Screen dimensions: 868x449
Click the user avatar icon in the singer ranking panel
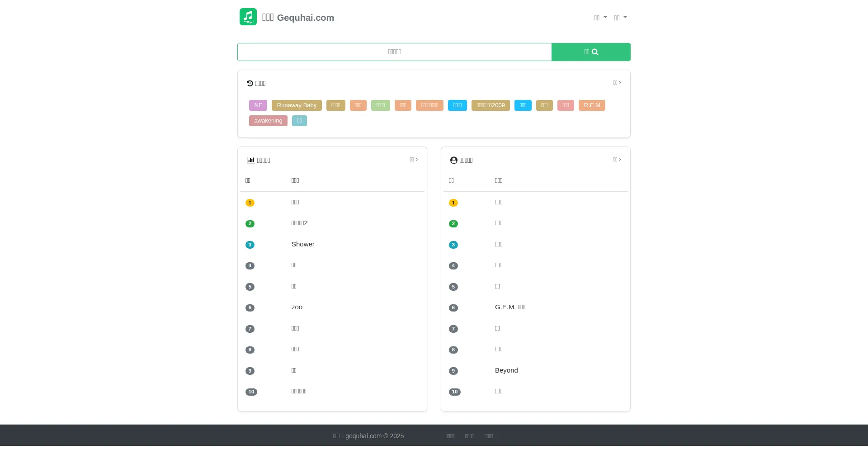pos(453,160)
